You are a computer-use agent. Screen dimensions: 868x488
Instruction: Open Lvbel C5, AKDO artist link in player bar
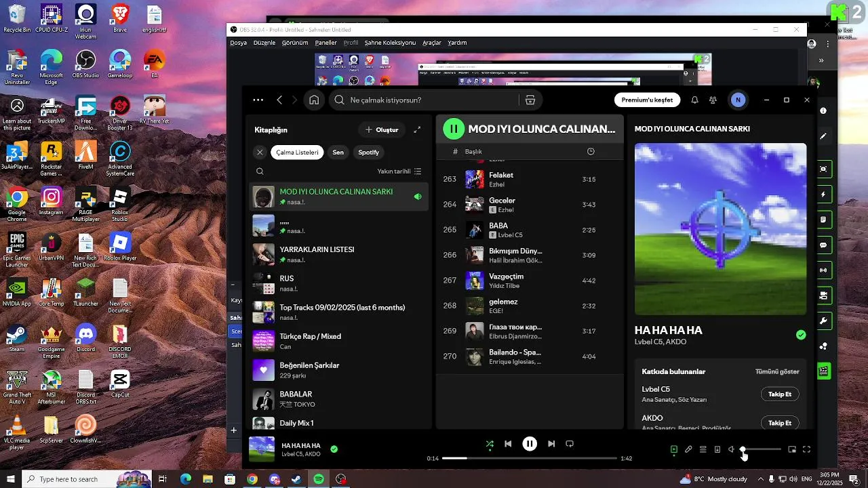301,454
